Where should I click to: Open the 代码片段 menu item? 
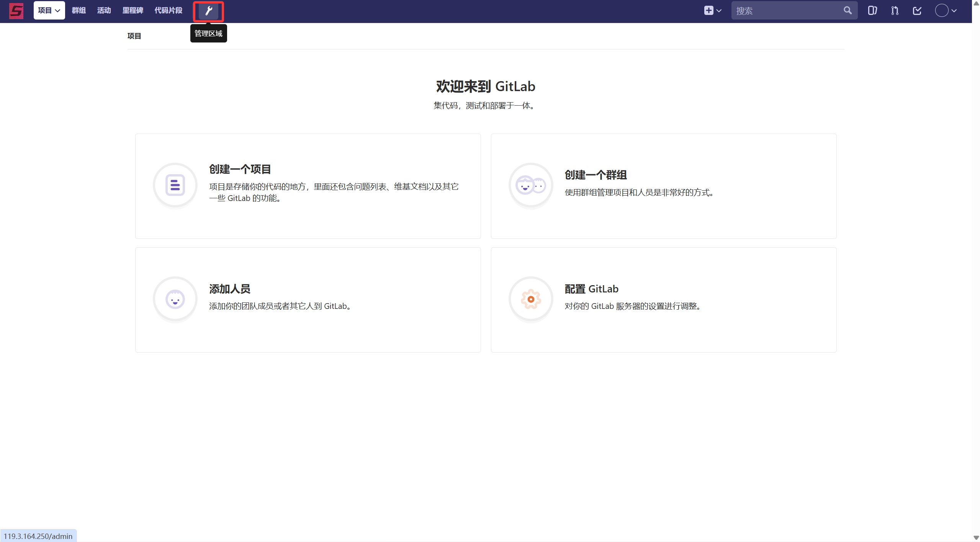[x=169, y=11]
